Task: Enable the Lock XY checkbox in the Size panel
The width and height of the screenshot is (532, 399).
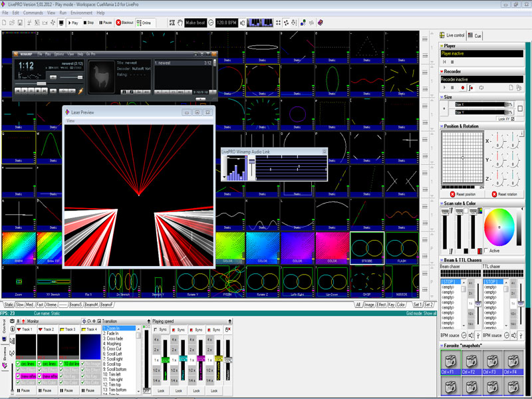Action: (x=512, y=118)
